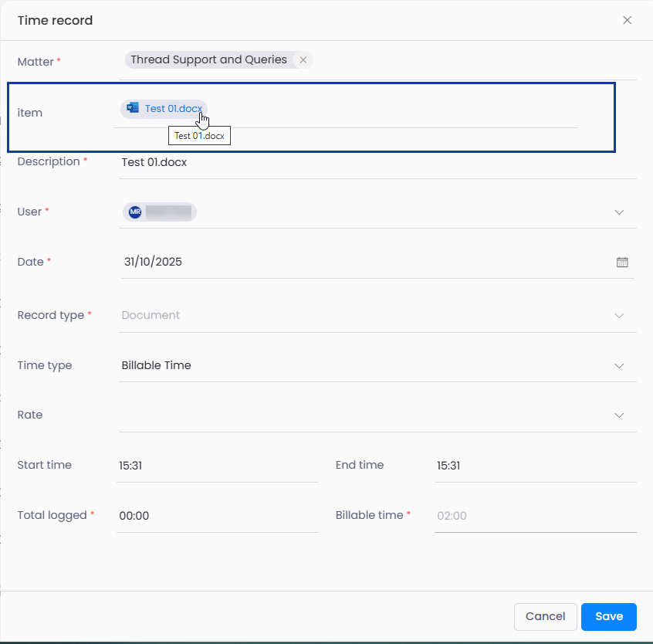Expand the Time type dropdown

click(x=619, y=366)
